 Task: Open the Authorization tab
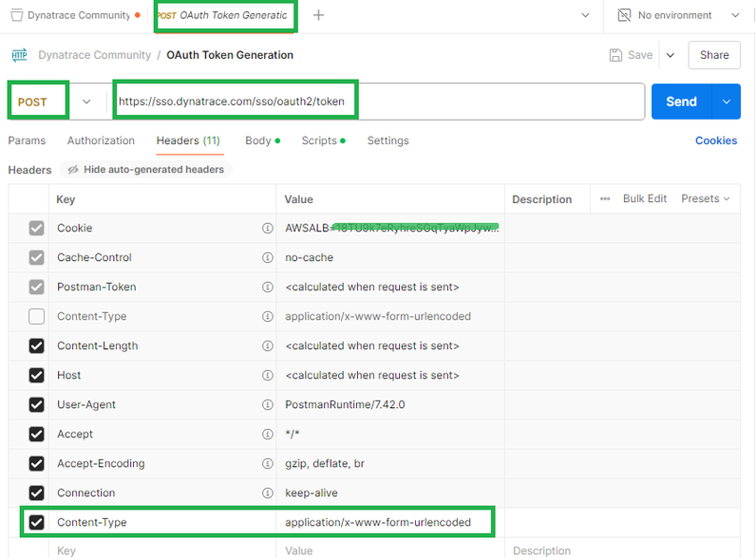(x=101, y=140)
